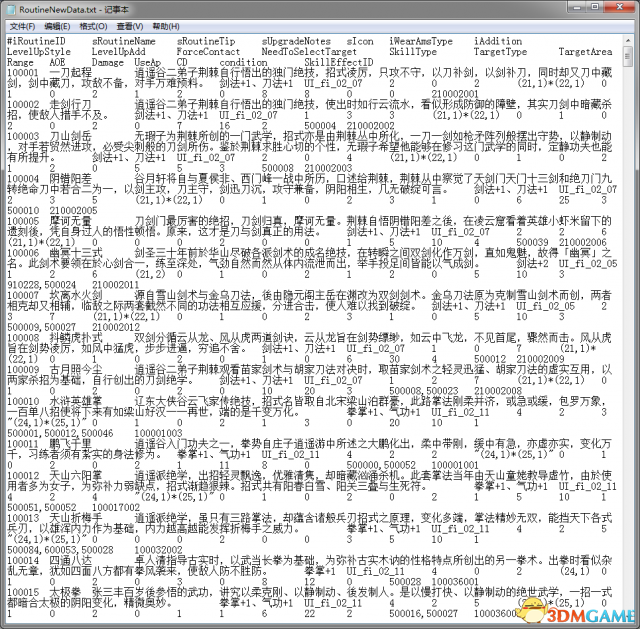Click the skill name 幽冥十三式

point(76,253)
